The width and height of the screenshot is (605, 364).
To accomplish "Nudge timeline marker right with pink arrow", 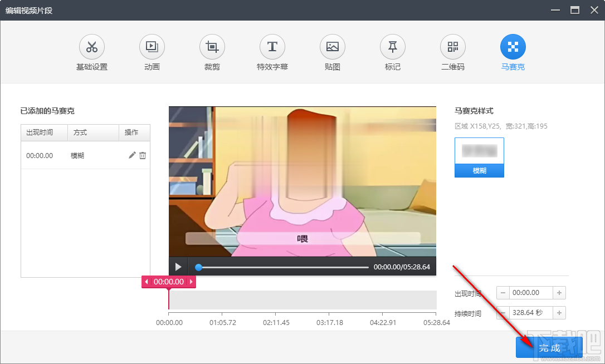I will tap(191, 282).
